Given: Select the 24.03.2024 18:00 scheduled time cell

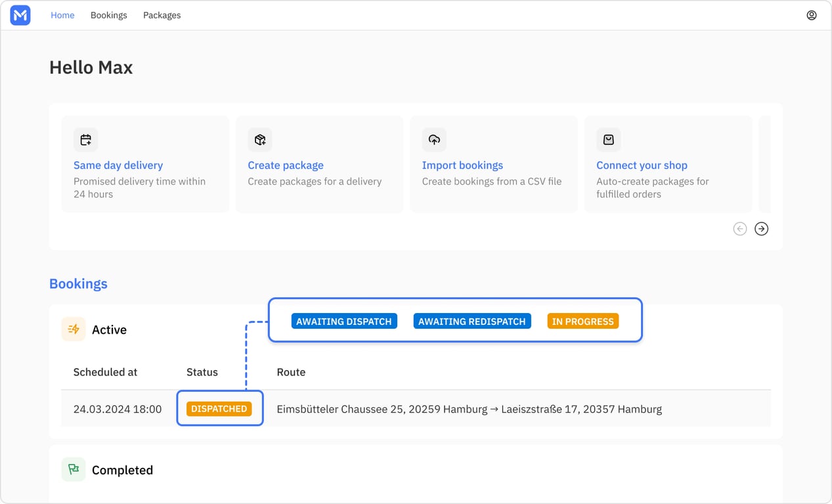Looking at the screenshot, I should [x=118, y=409].
